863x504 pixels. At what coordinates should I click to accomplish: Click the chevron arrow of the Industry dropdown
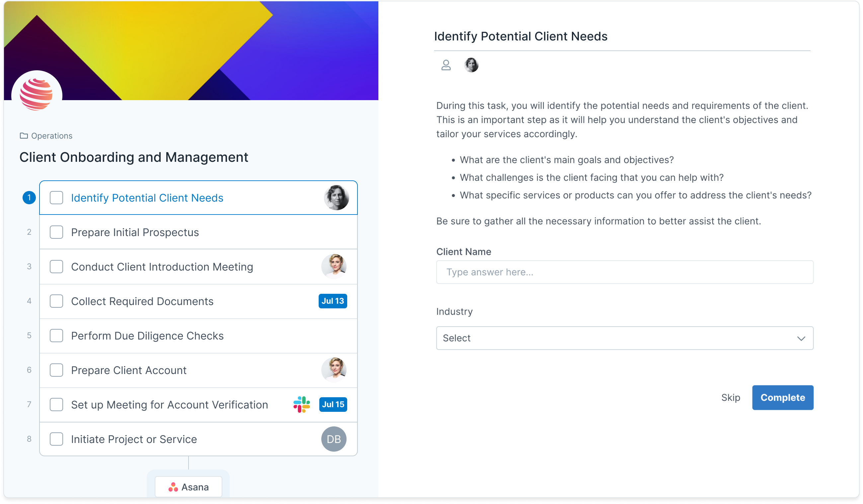(801, 339)
